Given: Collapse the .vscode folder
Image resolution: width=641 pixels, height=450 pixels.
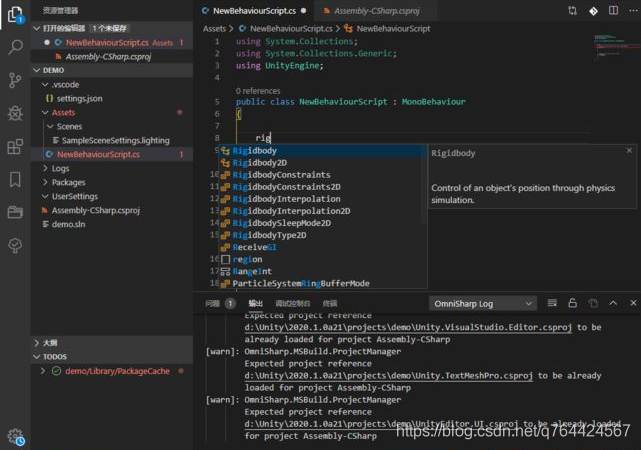Looking at the screenshot, I should 45,85.
